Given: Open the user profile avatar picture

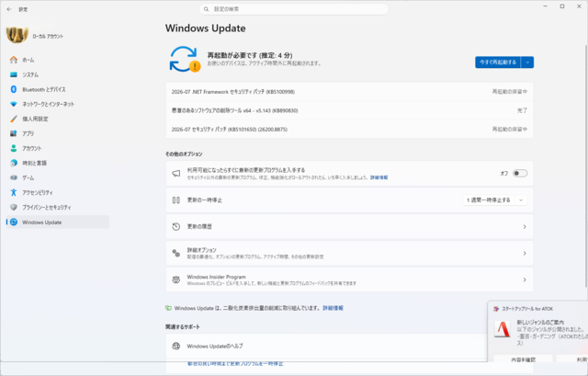Looking at the screenshot, I should 17,35.
